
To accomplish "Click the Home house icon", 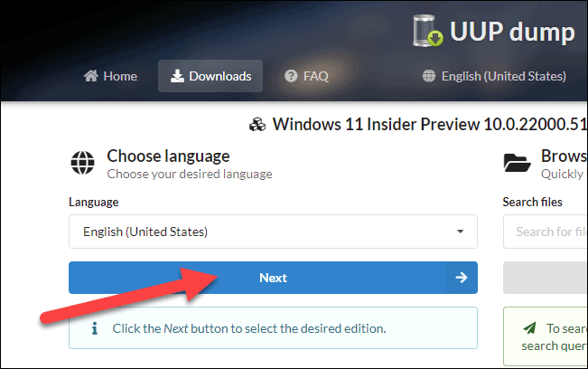I will pyautogui.click(x=90, y=76).
